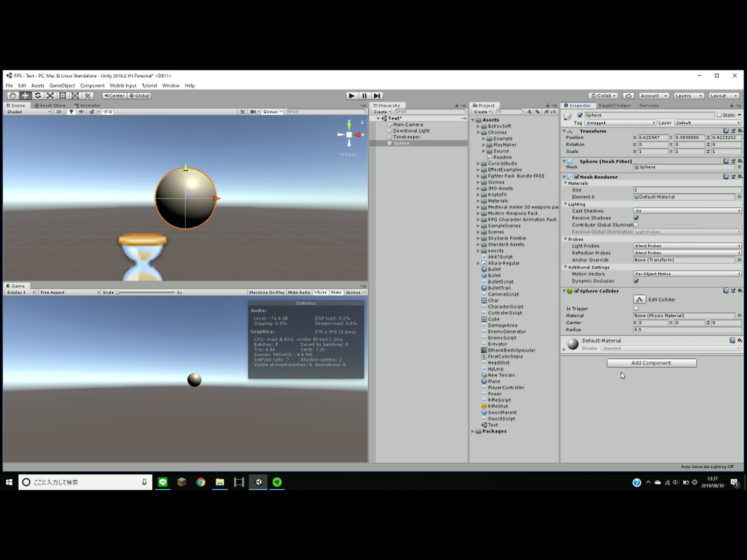
Task: Enable the Is Trigger checkbox
Action: [636, 308]
